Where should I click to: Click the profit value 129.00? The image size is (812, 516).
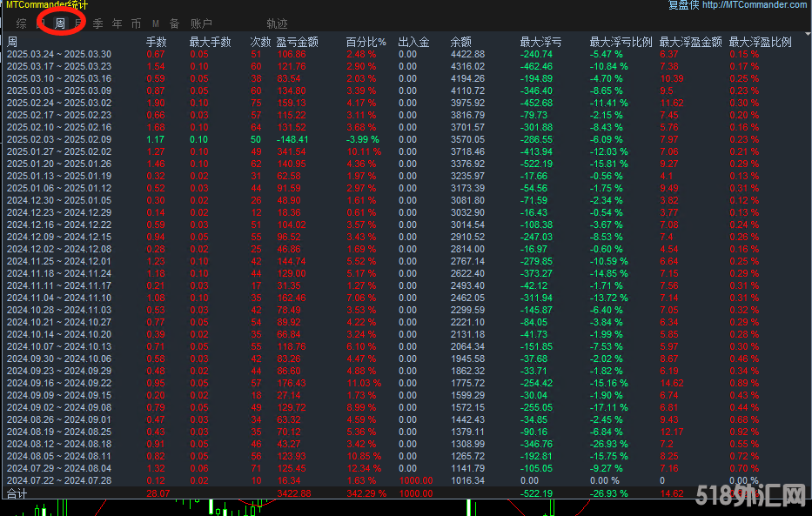pos(291,273)
